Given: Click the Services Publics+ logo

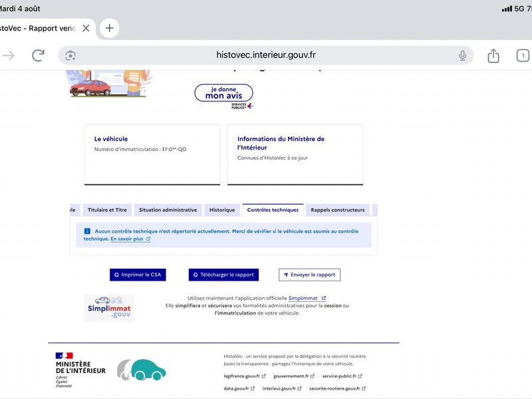Looking at the screenshot, I should (242, 106).
